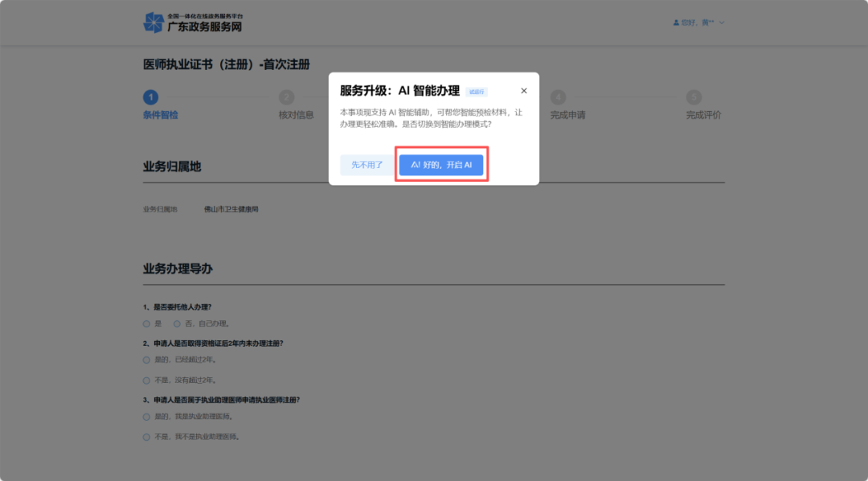
Task: Click the 业务办理导办 section heading
Action: click(178, 269)
